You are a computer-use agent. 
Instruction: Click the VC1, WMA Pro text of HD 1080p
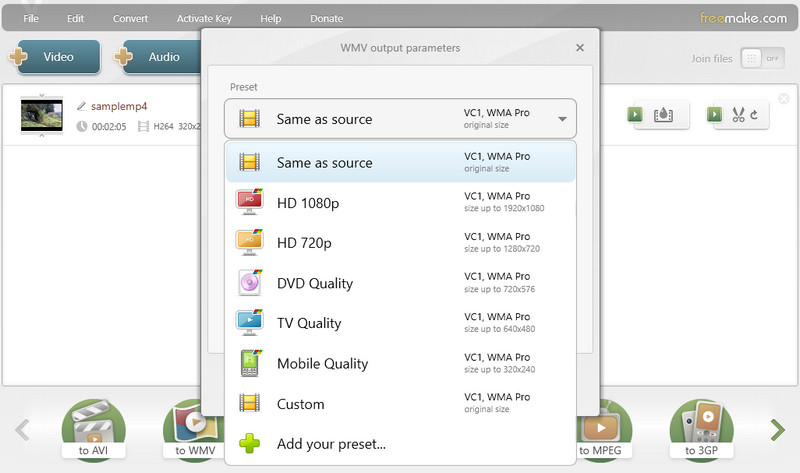pyautogui.click(x=497, y=196)
